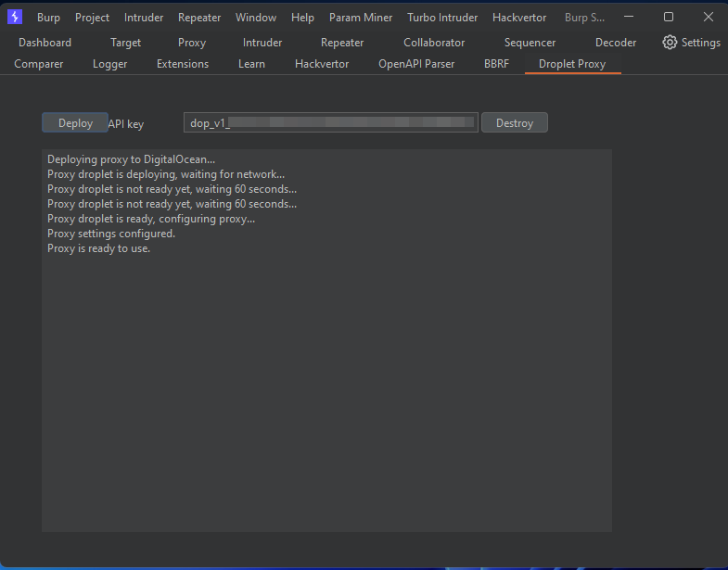The height and width of the screenshot is (570, 728).
Task: Switch to the Dashboard tab
Action: [x=45, y=43]
